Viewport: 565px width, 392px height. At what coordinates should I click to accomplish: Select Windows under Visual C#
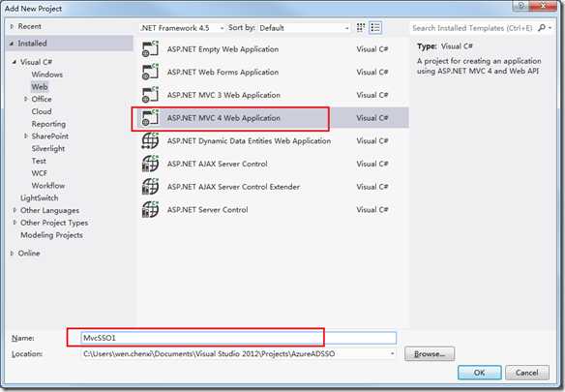click(46, 75)
